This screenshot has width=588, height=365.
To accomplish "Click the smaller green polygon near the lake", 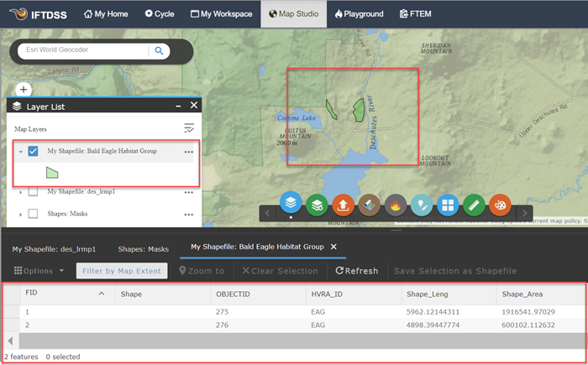I will [331, 109].
